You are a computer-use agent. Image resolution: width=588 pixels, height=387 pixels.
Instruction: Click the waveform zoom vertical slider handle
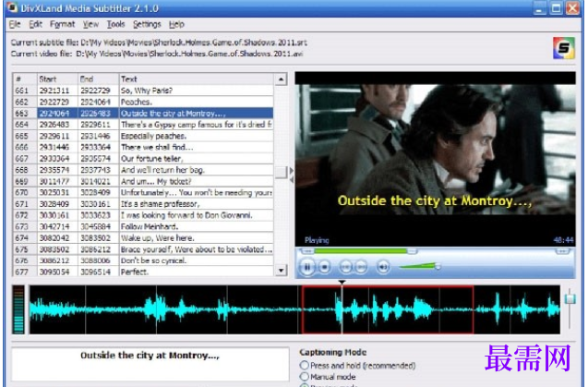coord(570,298)
